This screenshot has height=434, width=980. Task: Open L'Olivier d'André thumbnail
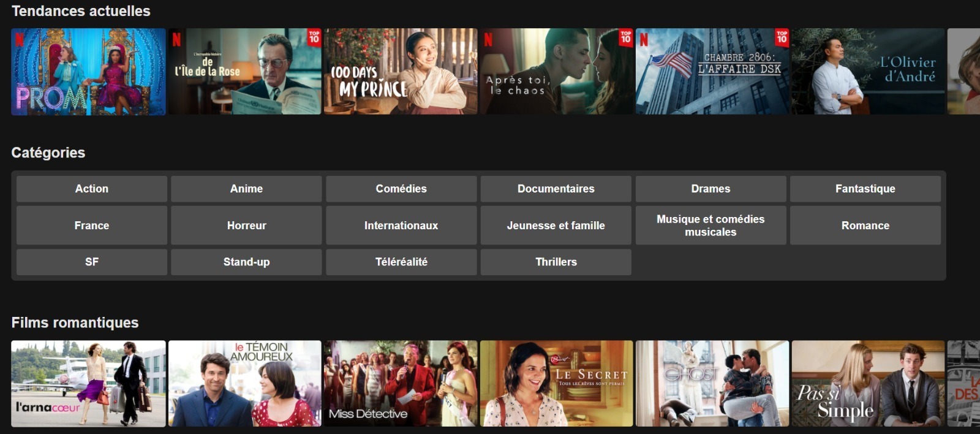pyautogui.click(x=868, y=72)
